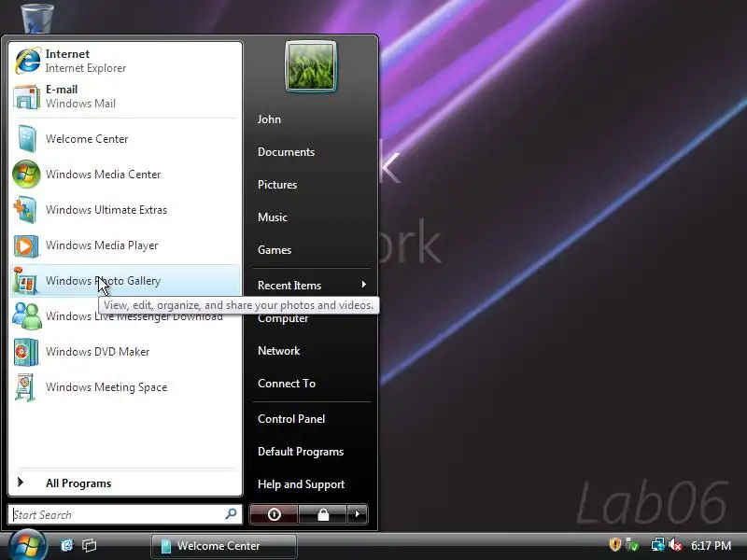Open Control Panel
Screen dimensions: 747x560
[291, 419]
